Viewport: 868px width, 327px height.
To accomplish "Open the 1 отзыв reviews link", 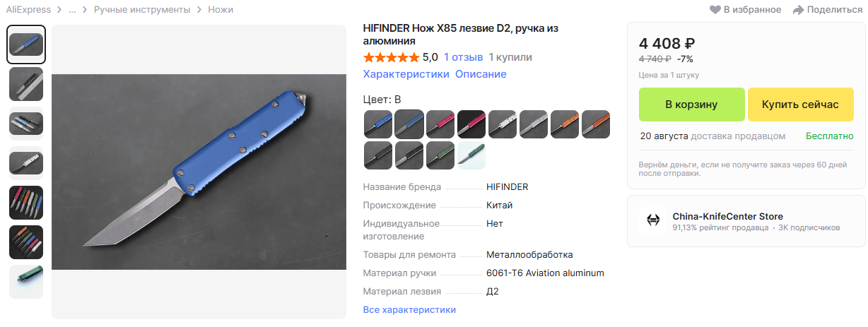I will coord(464,57).
